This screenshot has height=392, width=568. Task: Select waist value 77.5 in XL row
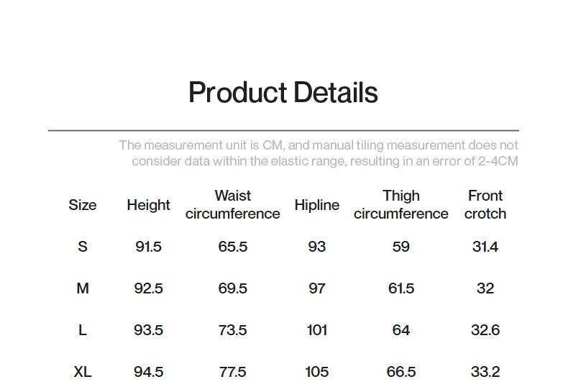(x=232, y=372)
